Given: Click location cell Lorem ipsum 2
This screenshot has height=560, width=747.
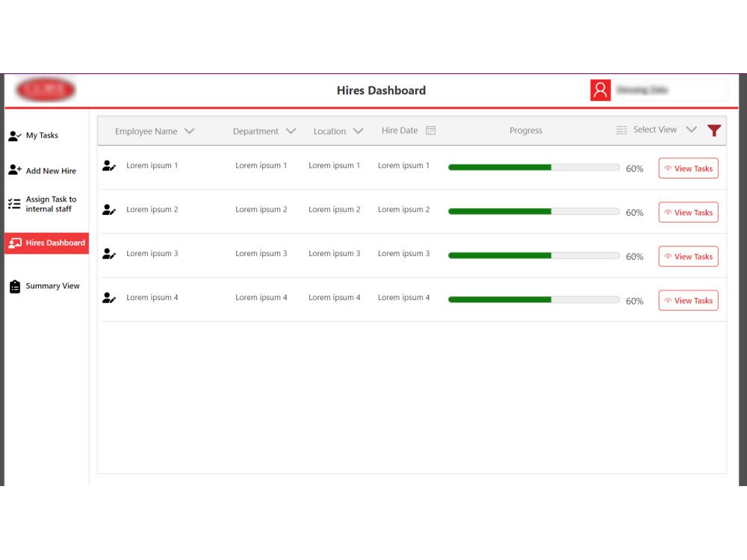Looking at the screenshot, I should [x=335, y=210].
